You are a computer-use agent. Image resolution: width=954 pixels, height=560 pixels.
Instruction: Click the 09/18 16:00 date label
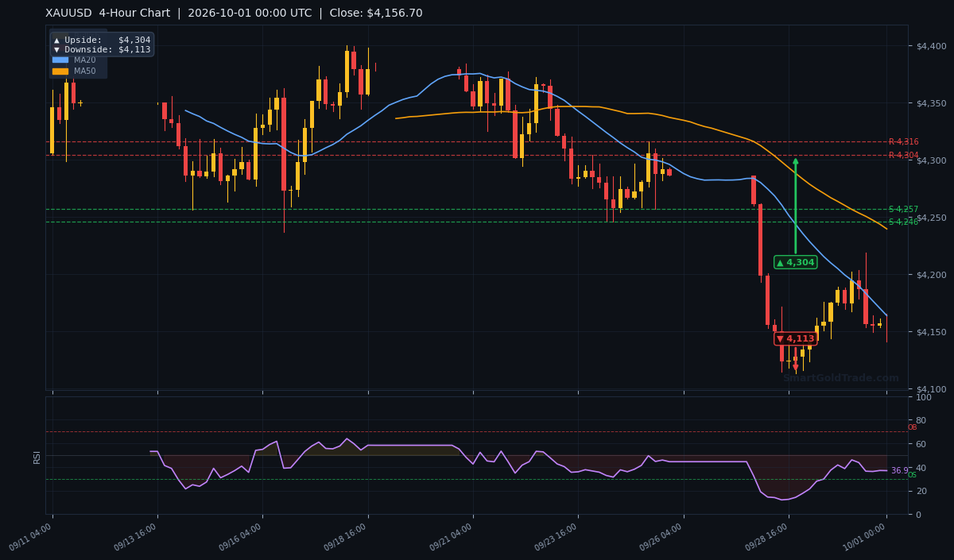[x=346, y=537]
